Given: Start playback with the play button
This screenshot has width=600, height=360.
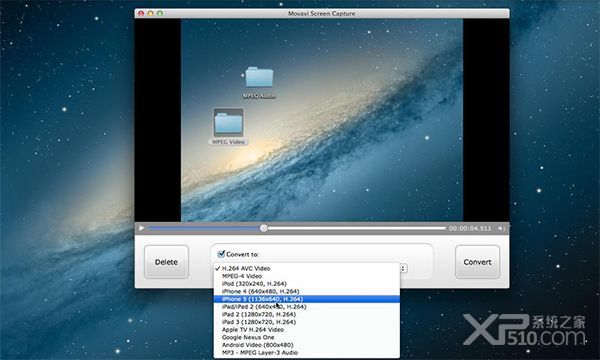Looking at the screenshot, I should point(141,228).
